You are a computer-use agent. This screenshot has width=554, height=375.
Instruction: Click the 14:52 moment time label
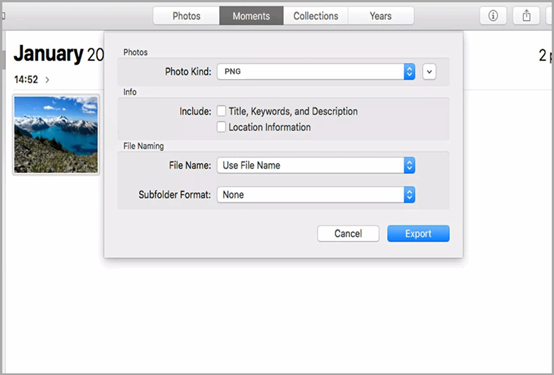(x=26, y=80)
